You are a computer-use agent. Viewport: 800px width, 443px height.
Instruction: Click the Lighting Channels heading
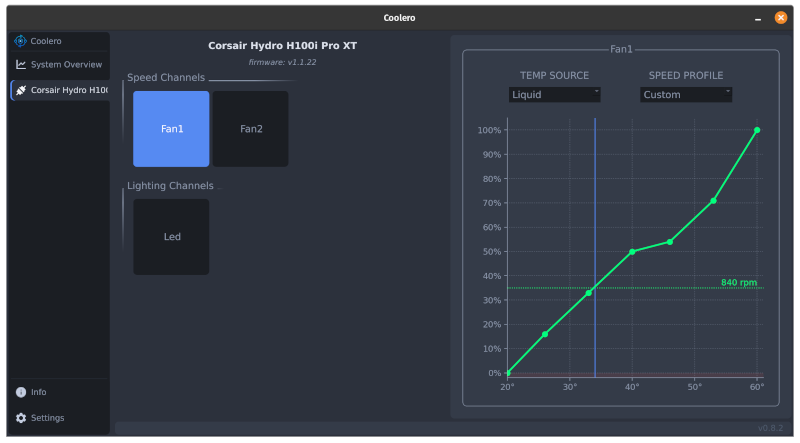tap(170, 186)
